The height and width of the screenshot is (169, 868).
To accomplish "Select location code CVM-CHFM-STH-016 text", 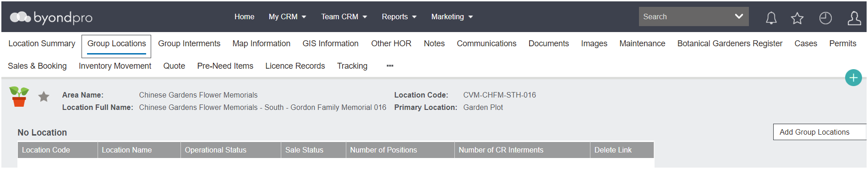I will pos(499,95).
